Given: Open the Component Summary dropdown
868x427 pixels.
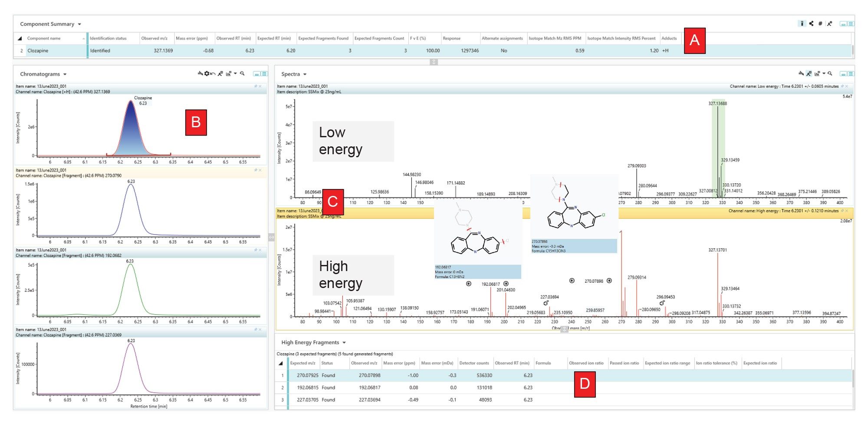Looking at the screenshot, I should tap(79, 24).
